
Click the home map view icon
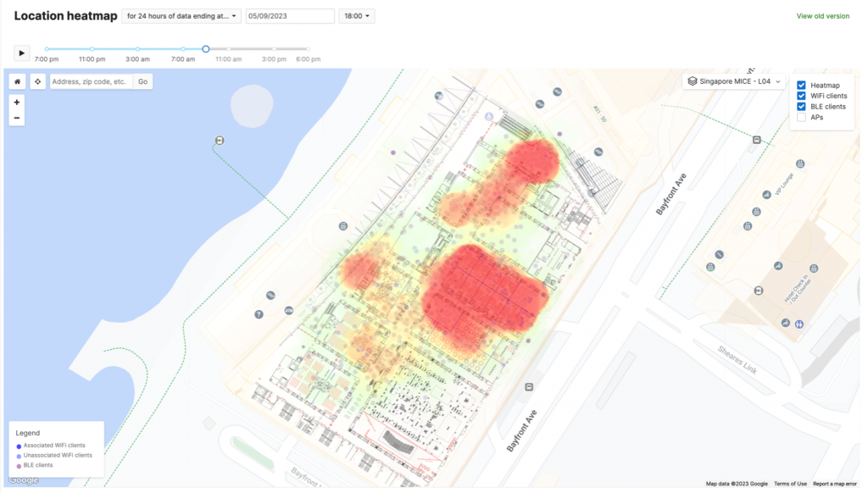[18, 82]
